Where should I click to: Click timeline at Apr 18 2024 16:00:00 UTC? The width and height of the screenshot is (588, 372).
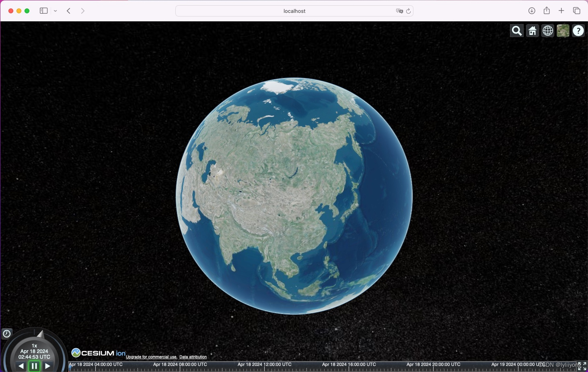349,365
